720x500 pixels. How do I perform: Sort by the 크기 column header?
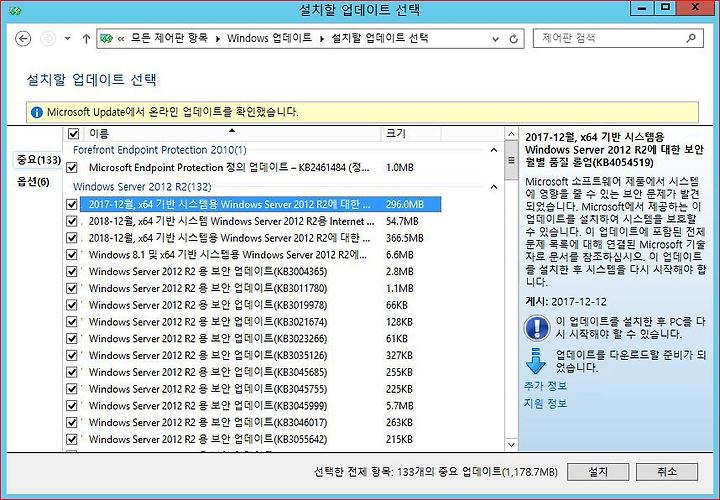411,134
